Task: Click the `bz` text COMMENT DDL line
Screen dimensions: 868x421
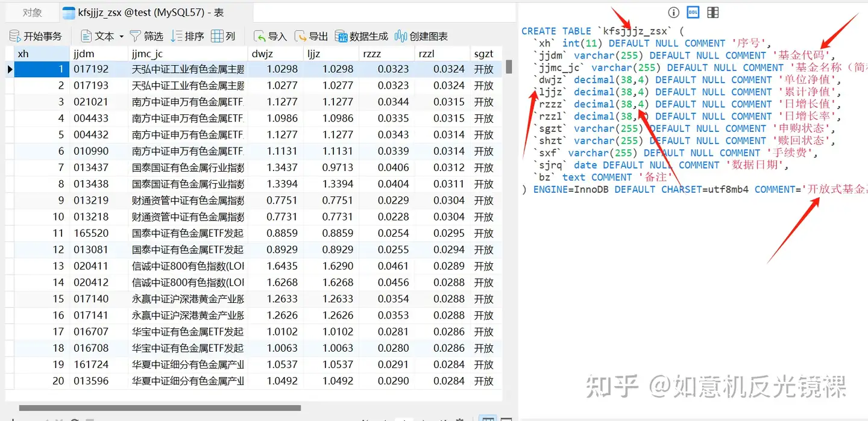Action: pyautogui.click(x=603, y=177)
